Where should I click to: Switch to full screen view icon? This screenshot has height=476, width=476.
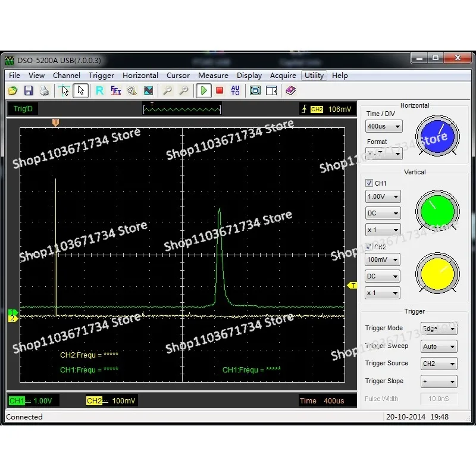tap(255, 90)
